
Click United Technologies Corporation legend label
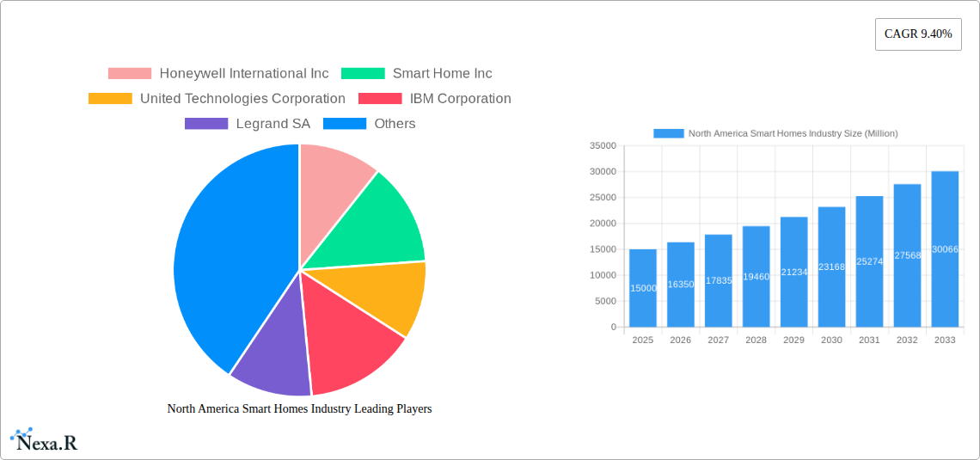(x=242, y=99)
